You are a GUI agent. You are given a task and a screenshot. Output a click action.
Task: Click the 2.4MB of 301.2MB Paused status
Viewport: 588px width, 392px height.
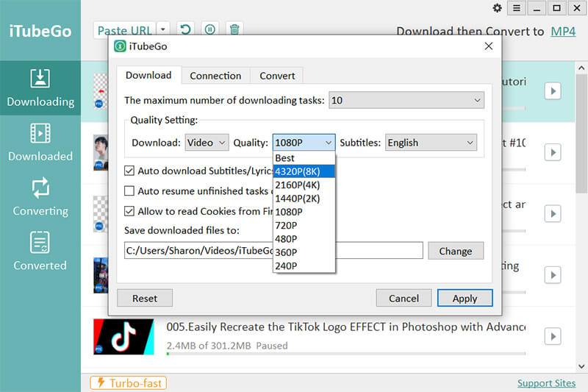click(x=227, y=346)
